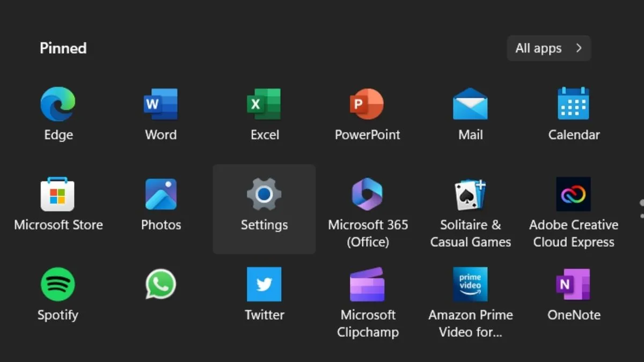Image resolution: width=644 pixels, height=362 pixels.
Task: Click the All apps button
Action: (548, 48)
